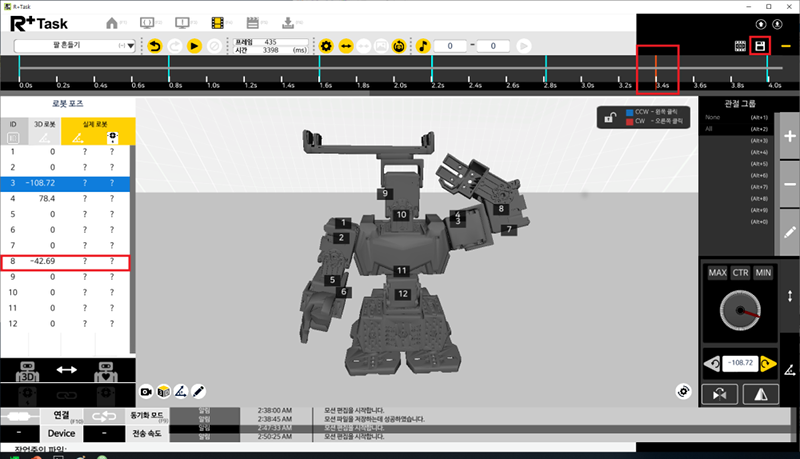This screenshot has height=459, width=800.
Task: Click the angle value field showing -108.72
Action: coord(740,363)
